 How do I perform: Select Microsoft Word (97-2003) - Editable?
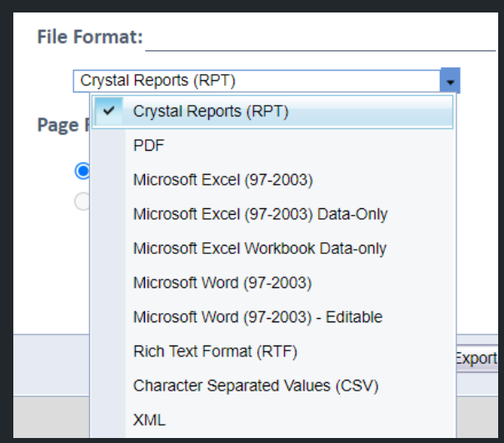[x=272, y=317]
